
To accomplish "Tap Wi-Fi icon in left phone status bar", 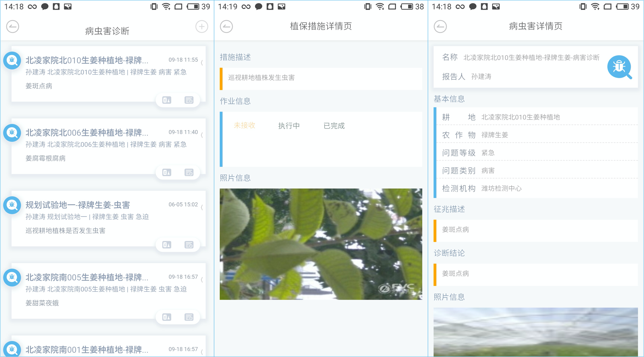I will (x=166, y=7).
